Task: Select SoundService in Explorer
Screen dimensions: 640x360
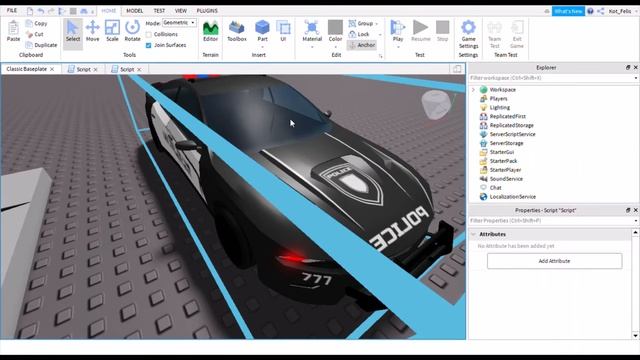Action: pyautogui.click(x=506, y=179)
